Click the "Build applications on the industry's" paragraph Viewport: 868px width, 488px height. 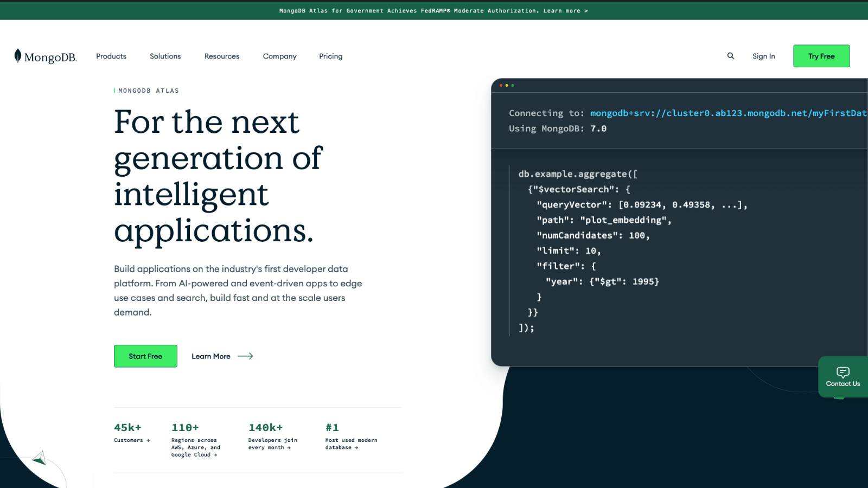click(238, 291)
